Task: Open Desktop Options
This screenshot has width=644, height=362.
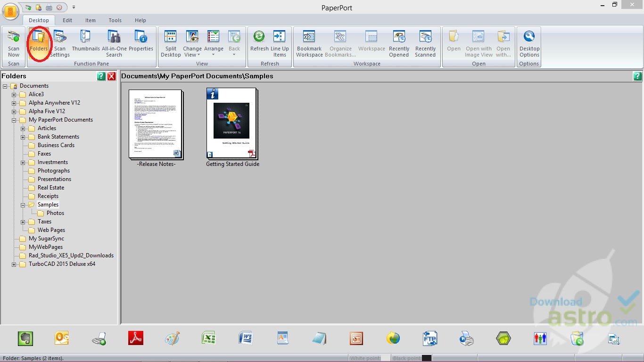Action: click(x=529, y=43)
